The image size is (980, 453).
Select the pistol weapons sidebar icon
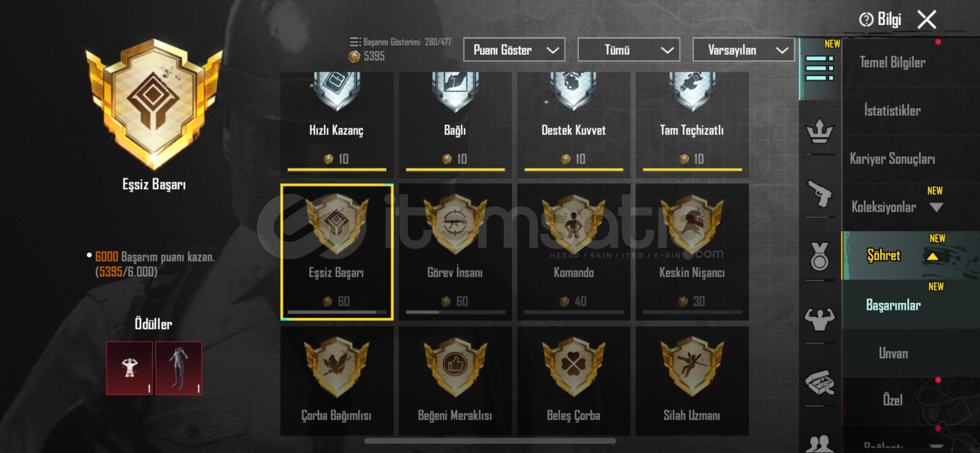(x=819, y=194)
